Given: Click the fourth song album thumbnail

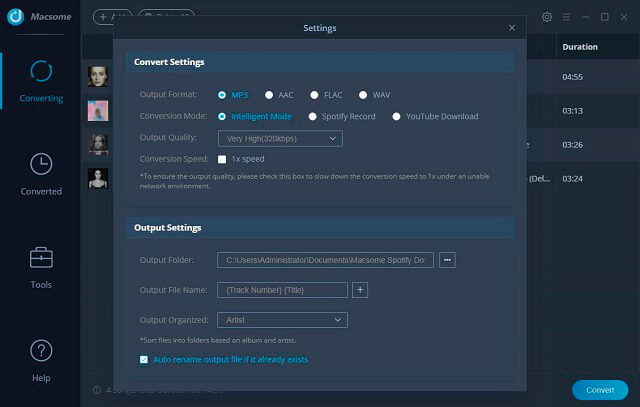Looking at the screenshot, I should click(98, 178).
